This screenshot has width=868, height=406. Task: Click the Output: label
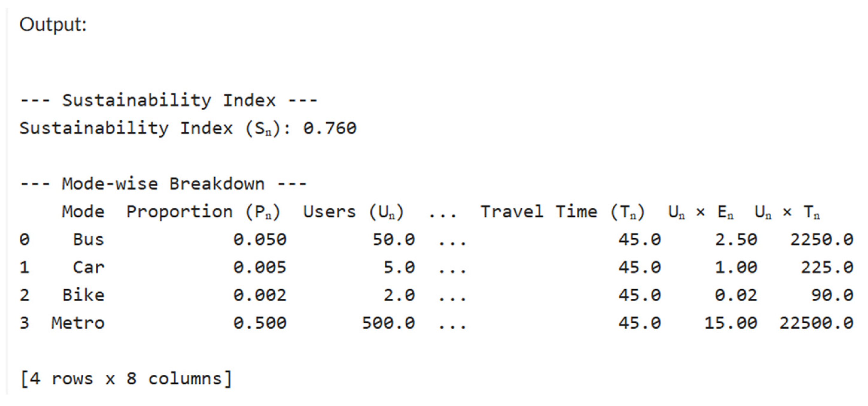click(53, 25)
